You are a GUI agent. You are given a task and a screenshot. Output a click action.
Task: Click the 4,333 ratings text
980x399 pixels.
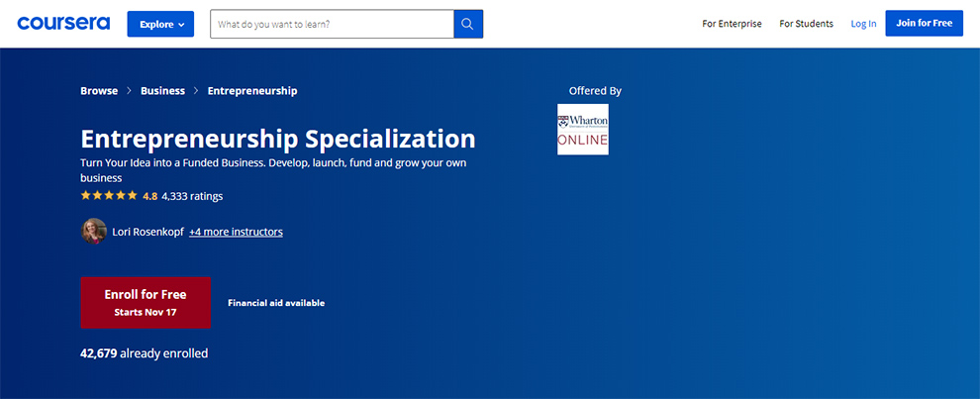(192, 196)
